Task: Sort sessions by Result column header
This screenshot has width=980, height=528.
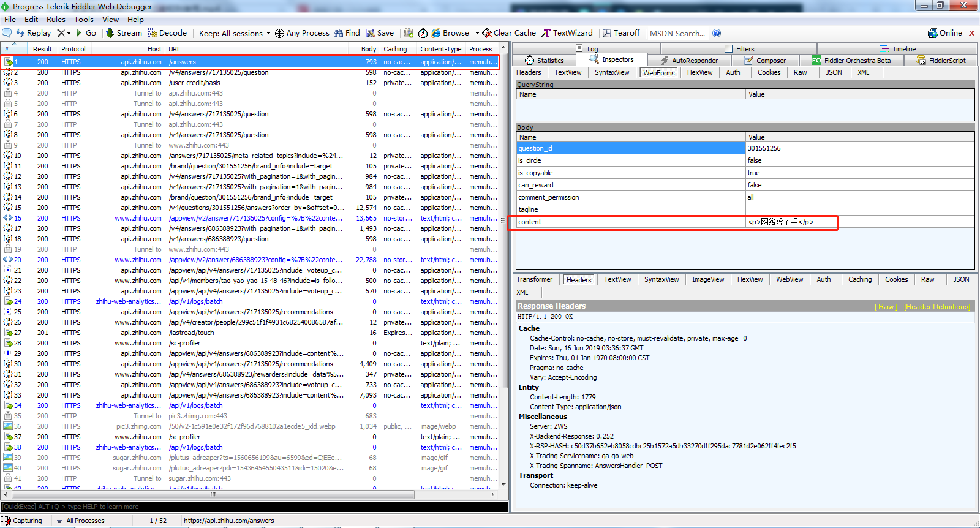Action: [x=42, y=49]
